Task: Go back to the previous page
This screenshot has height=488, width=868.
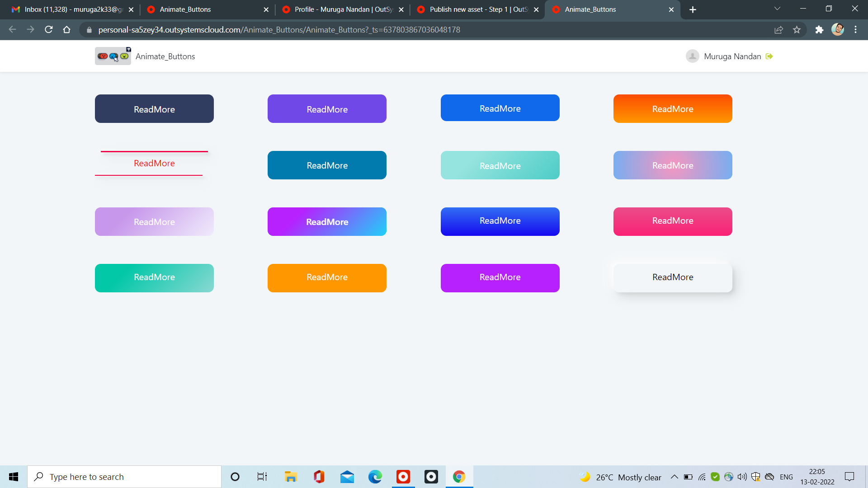Action: pos(13,30)
